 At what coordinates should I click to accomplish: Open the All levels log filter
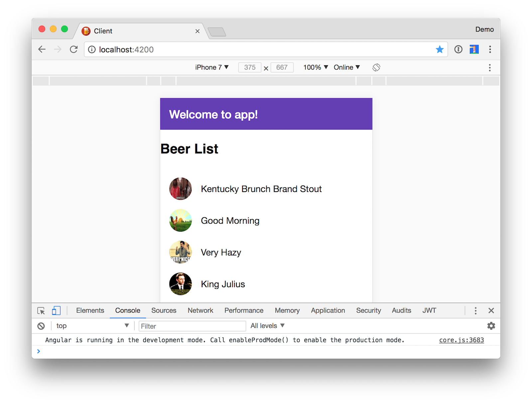click(267, 326)
